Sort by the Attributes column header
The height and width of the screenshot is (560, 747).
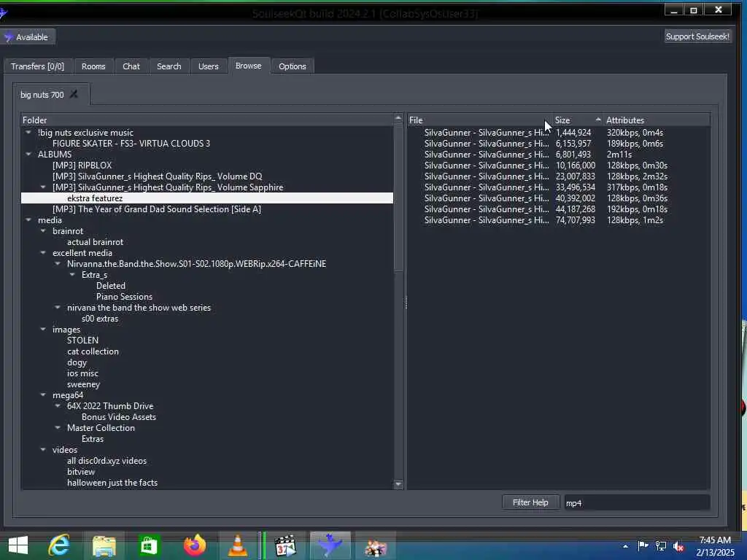pos(657,120)
